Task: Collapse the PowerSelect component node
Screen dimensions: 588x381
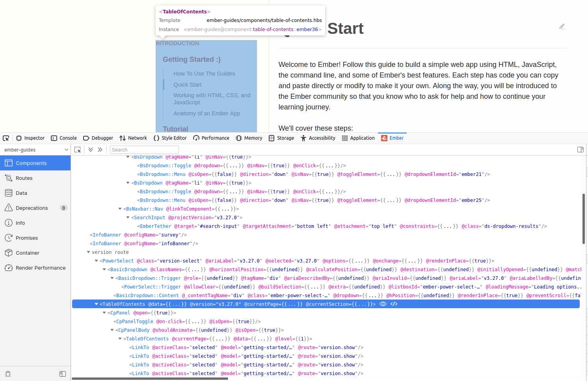Action: click(96, 261)
